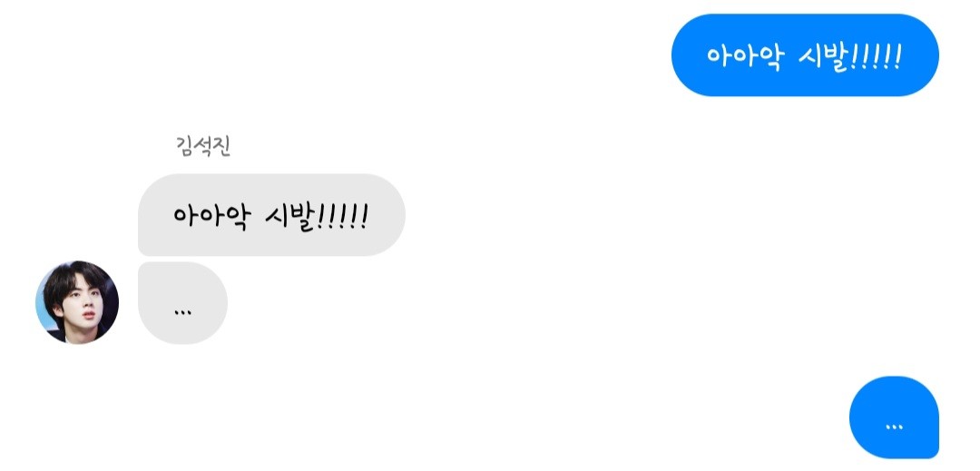Click the syllable 발 in the gray bubble
This screenshot has width=980, height=471.
point(304,218)
